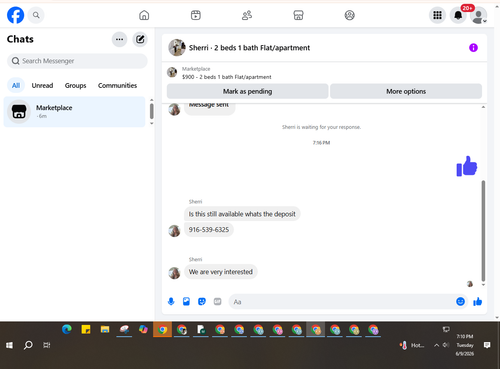Viewport: 500px width, 369px height.
Task: Attach a file with the image icon
Action: 186,302
